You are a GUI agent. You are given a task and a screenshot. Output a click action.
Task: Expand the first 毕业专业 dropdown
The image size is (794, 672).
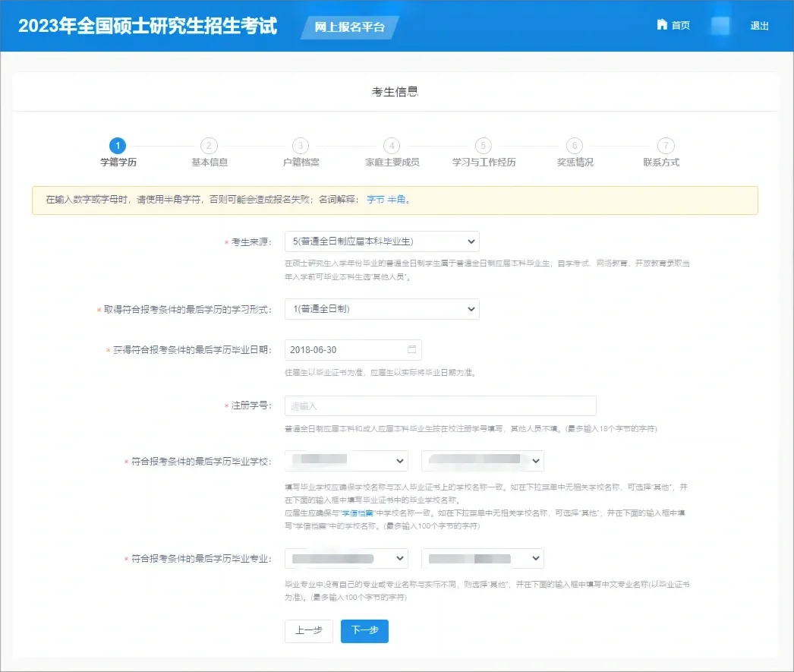coord(346,558)
